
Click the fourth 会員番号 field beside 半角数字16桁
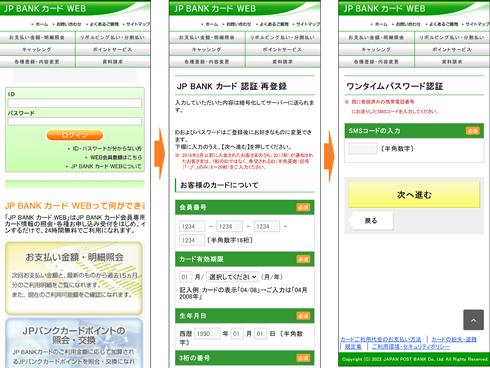point(192,240)
